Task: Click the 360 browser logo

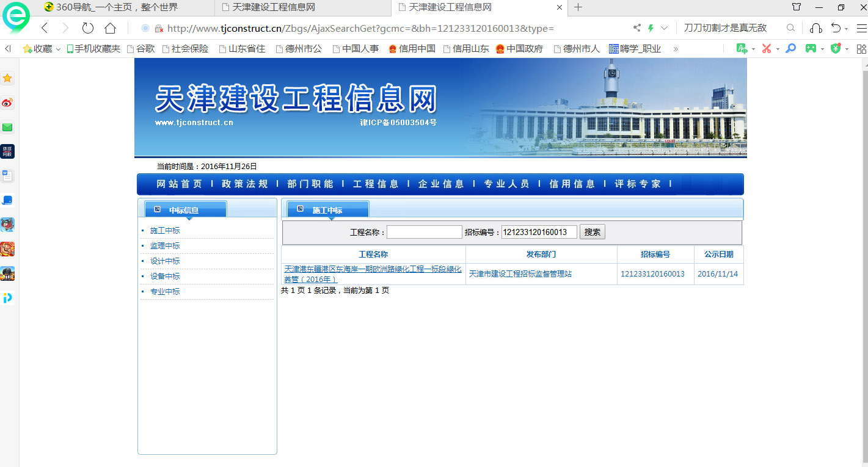Action: pos(16,17)
